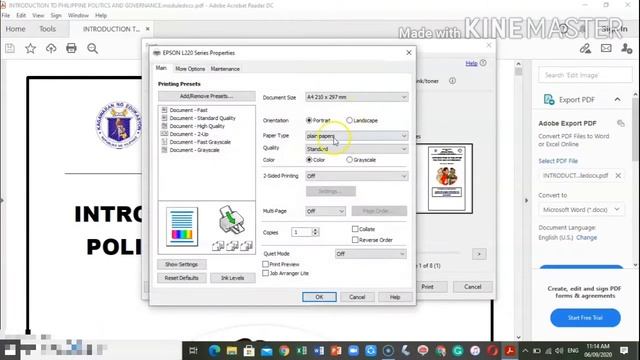Screen dimensions: 640x360
Task: Open Convert to format dropdown
Action: [581, 209]
